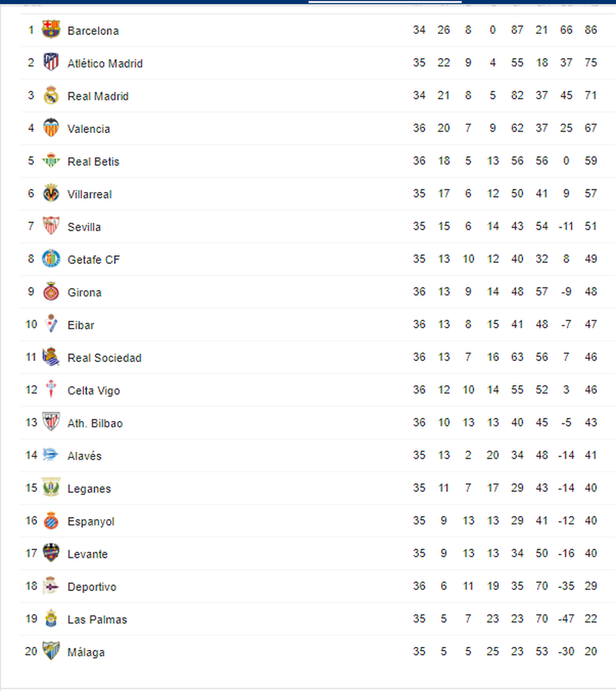
Task: Click the Girona crest icon
Action: pos(51,291)
